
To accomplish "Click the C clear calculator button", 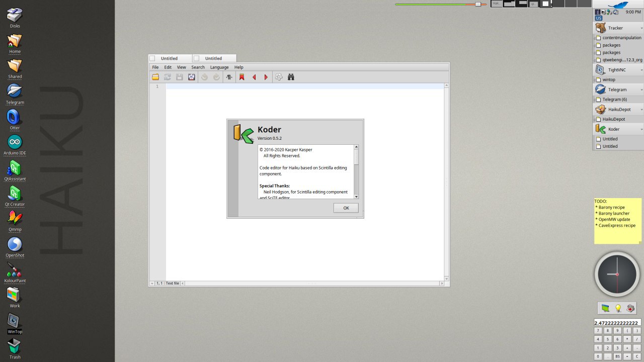I will 637,356.
